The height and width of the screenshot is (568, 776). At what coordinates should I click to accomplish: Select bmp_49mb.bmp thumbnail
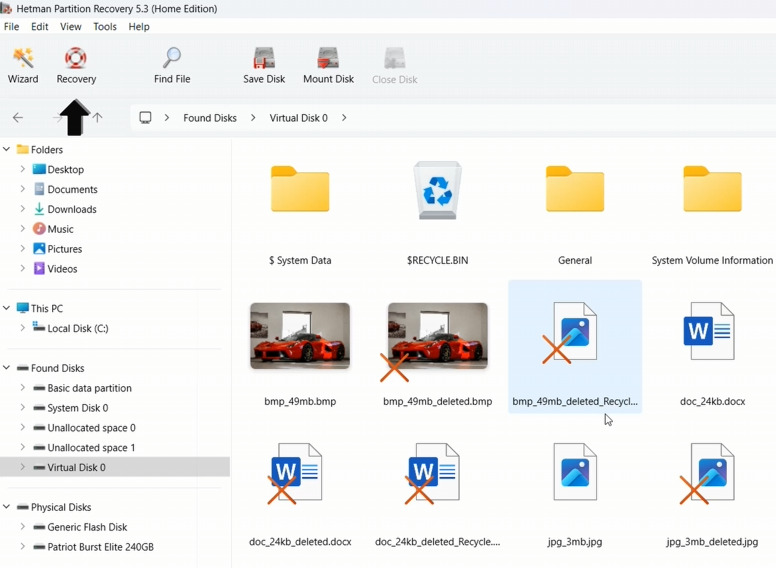pyautogui.click(x=300, y=336)
